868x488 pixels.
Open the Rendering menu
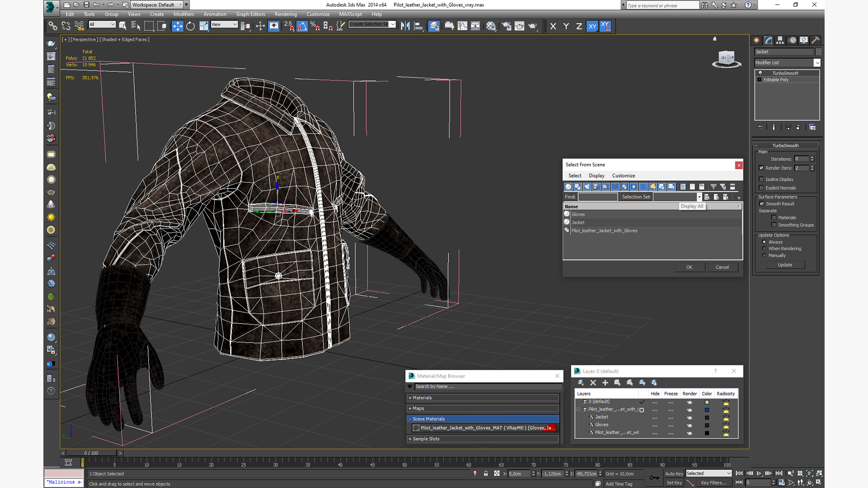(x=286, y=14)
